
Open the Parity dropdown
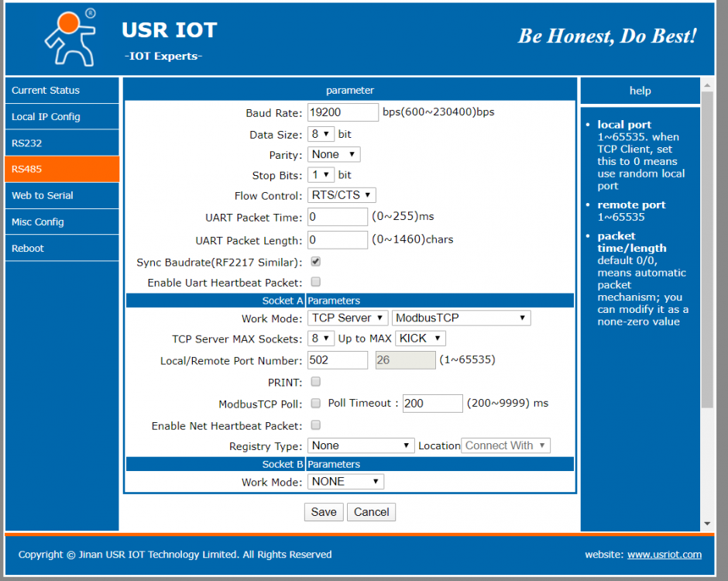[x=334, y=154]
